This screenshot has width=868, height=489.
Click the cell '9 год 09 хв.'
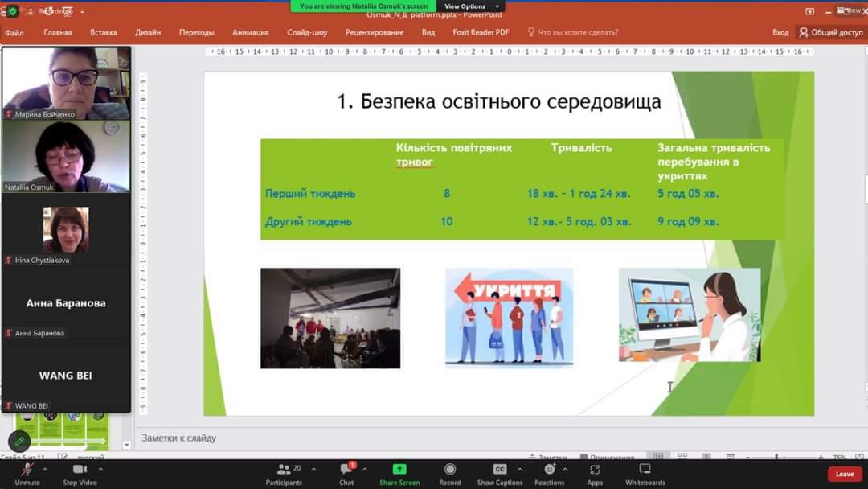(688, 221)
